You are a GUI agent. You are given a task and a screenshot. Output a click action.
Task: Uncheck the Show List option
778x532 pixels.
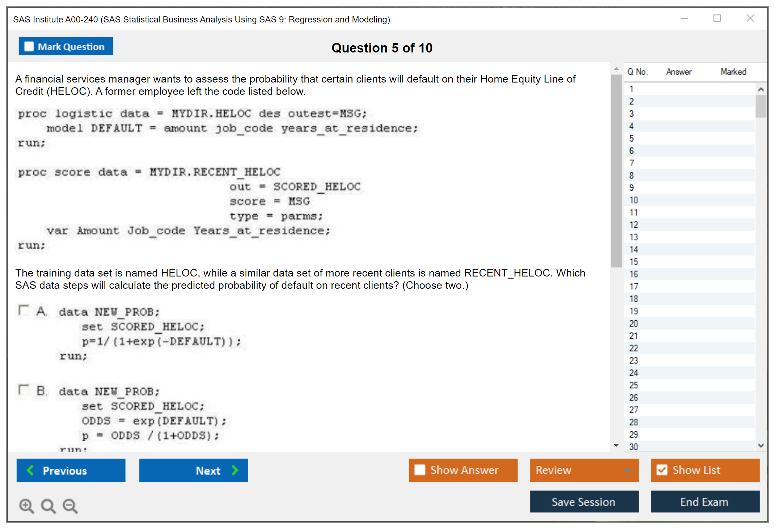click(662, 470)
